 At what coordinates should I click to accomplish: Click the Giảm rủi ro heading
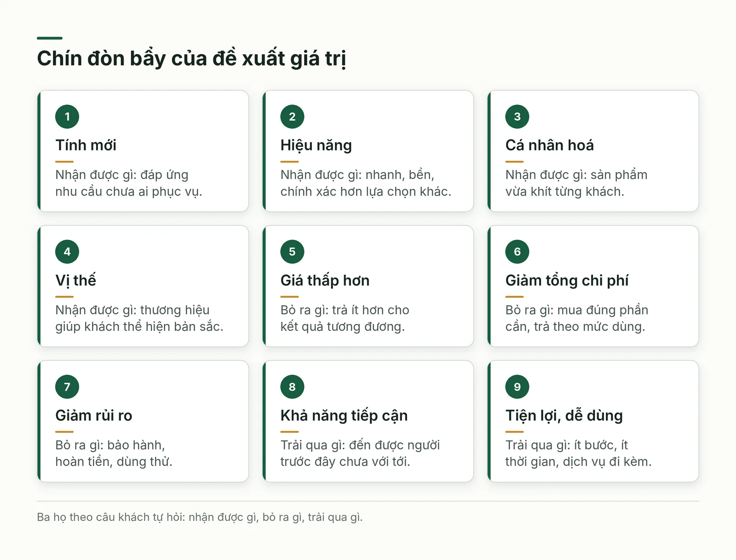point(94,416)
